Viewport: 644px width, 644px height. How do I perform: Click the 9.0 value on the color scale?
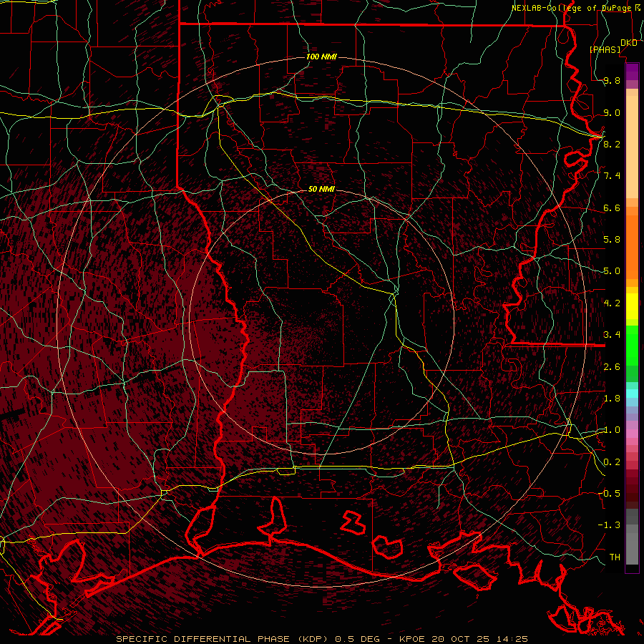click(612, 112)
